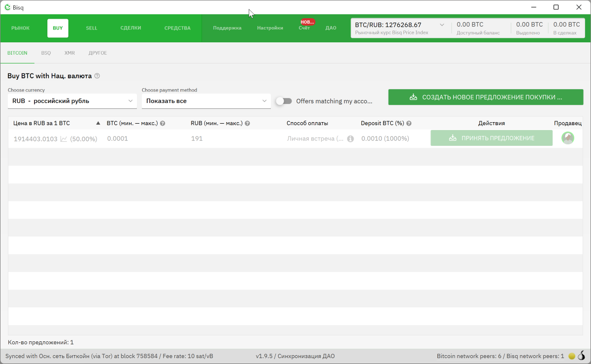Image resolution: width=591 pixels, height=364 pixels.
Task: Click info icon next to Личная встреча
Action: [351, 139]
